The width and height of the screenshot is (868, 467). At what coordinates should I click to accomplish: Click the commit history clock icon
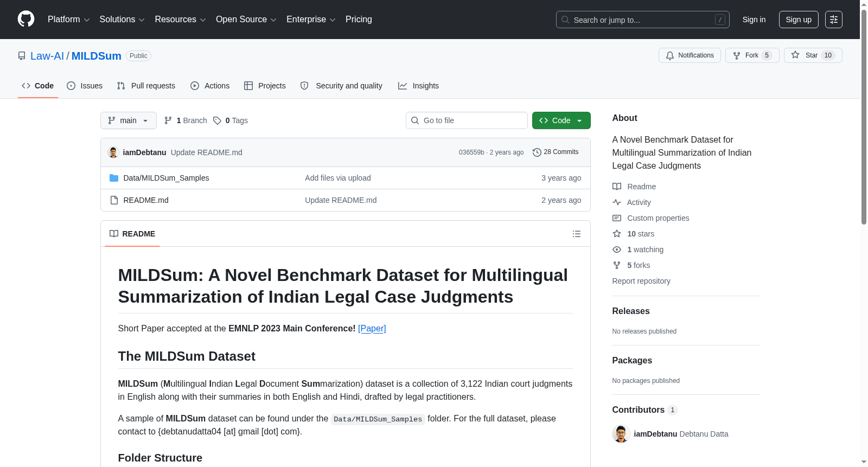(537, 152)
